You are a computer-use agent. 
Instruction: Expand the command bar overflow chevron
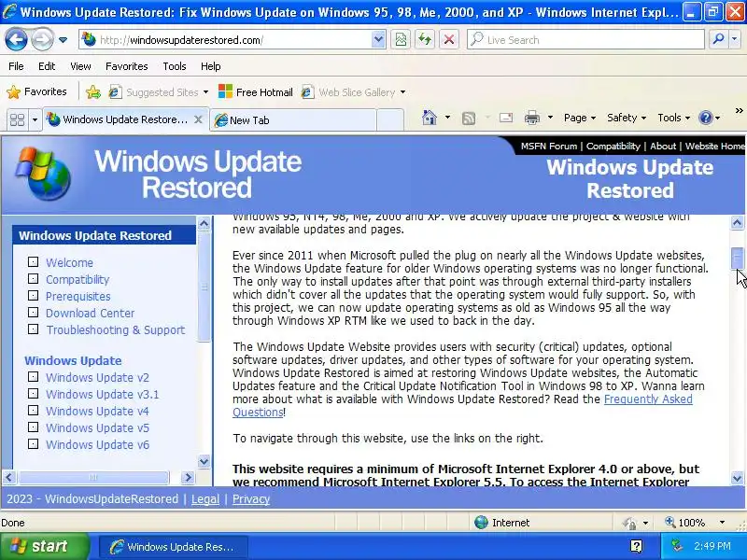coord(739,111)
